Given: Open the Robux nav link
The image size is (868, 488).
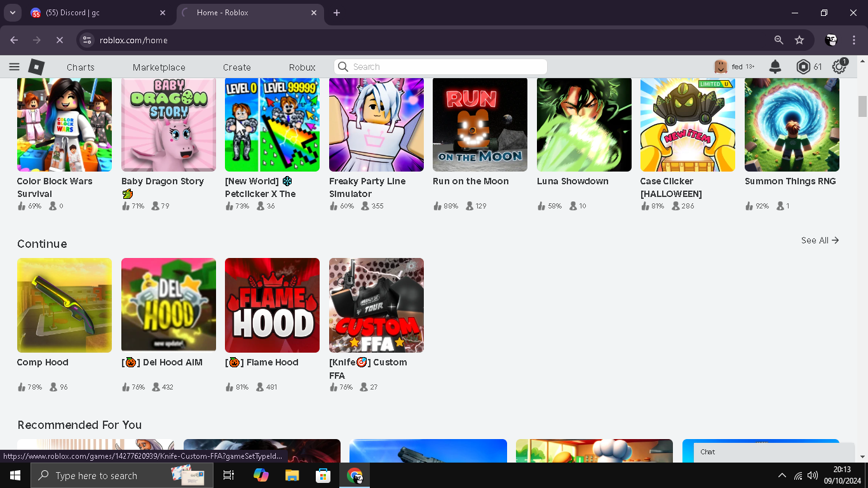Looking at the screenshot, I should click(x=302, y=67).
